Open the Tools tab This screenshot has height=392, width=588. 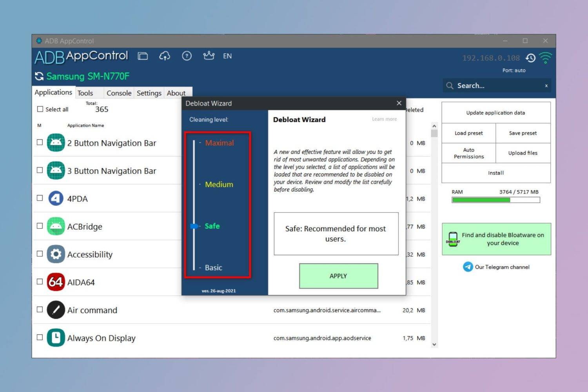pyautogui.click(x=85, y=93)
